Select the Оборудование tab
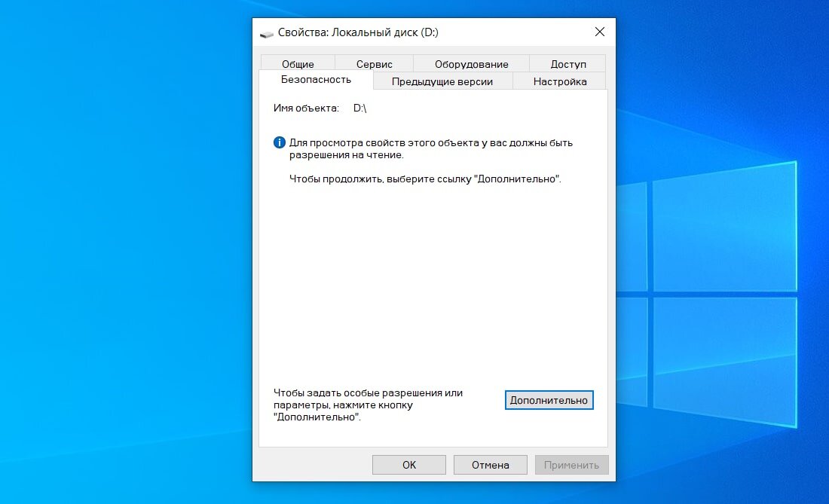The height and width of the screenshot is (504, 829). click(471, 64)
